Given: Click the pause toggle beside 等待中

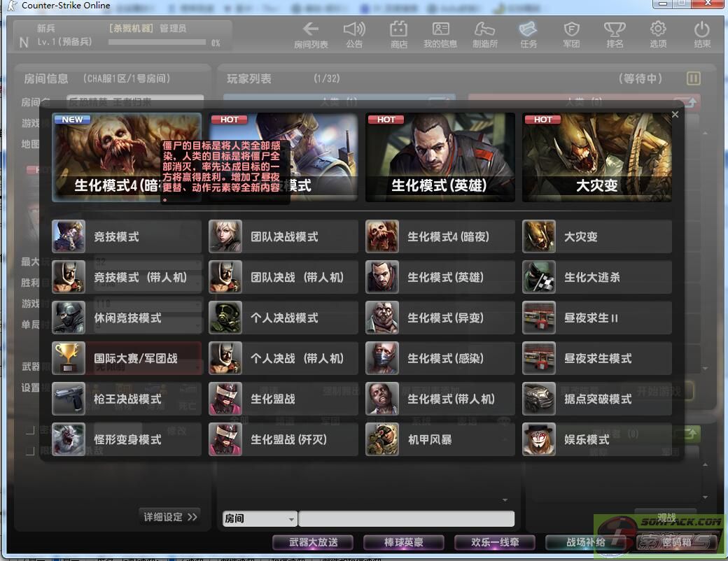Looking at the screenshot, I should [x=693, y=78].
